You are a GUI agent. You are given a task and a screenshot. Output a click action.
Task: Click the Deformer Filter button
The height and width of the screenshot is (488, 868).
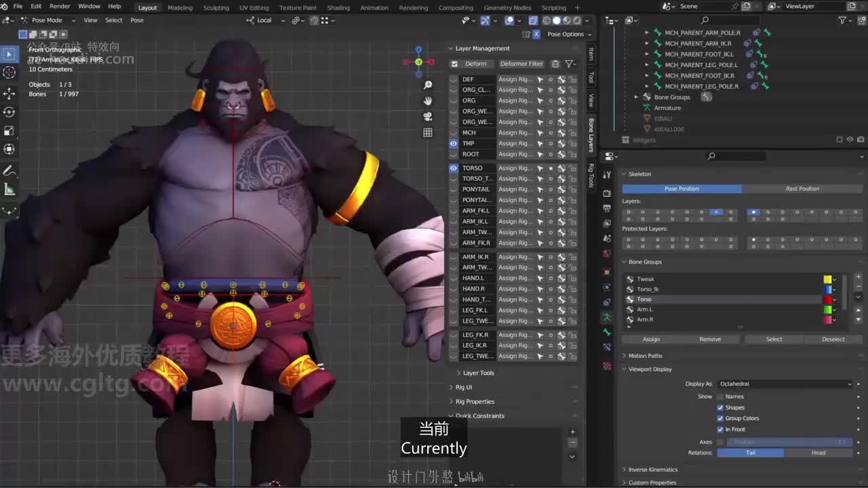point(521,64)
